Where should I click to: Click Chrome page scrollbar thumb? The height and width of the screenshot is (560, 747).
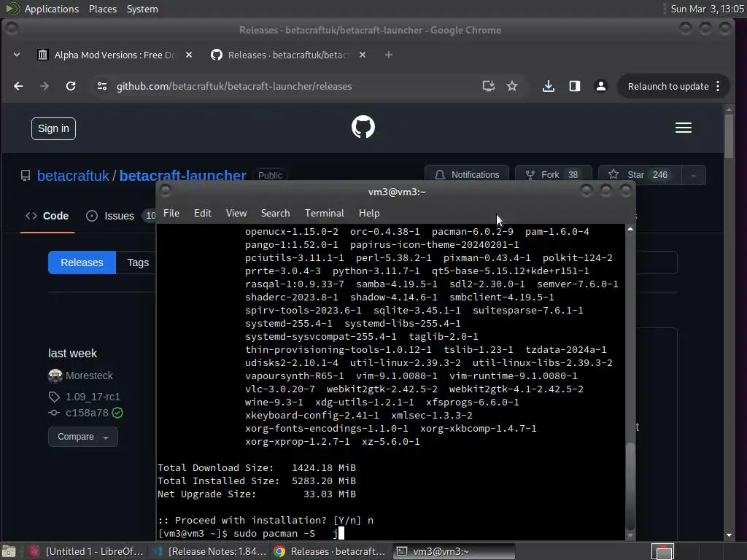pyautogui.click(x=729, y=136)
